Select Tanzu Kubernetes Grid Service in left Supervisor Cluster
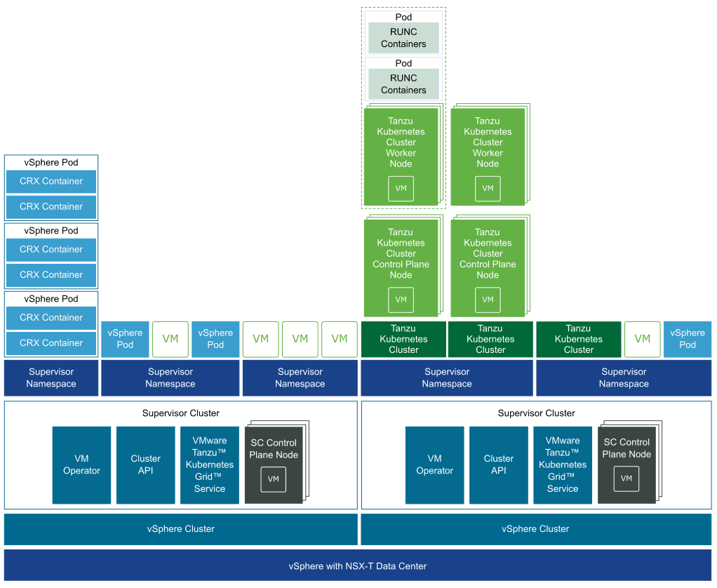The image size is (717, 588). tap(209, 465)
